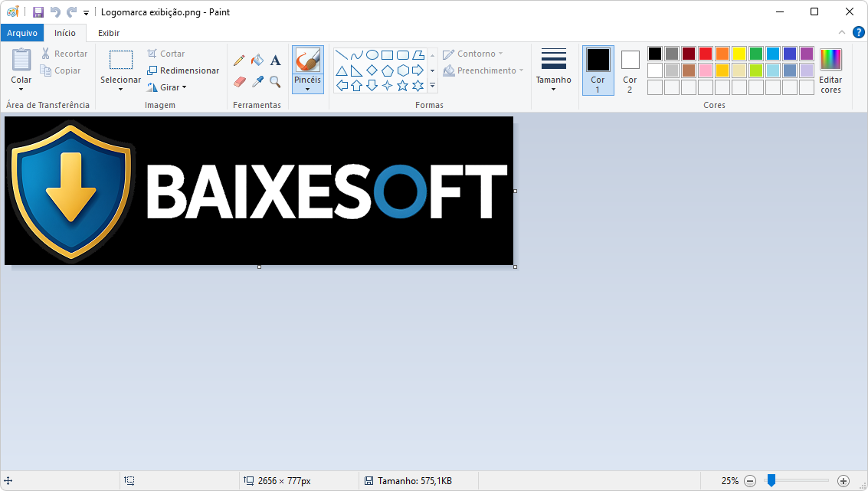Image resolution: width=868 pixels, height=491 pixels.
Task: Select the Text tool
Action: click(x=275, y=60)
